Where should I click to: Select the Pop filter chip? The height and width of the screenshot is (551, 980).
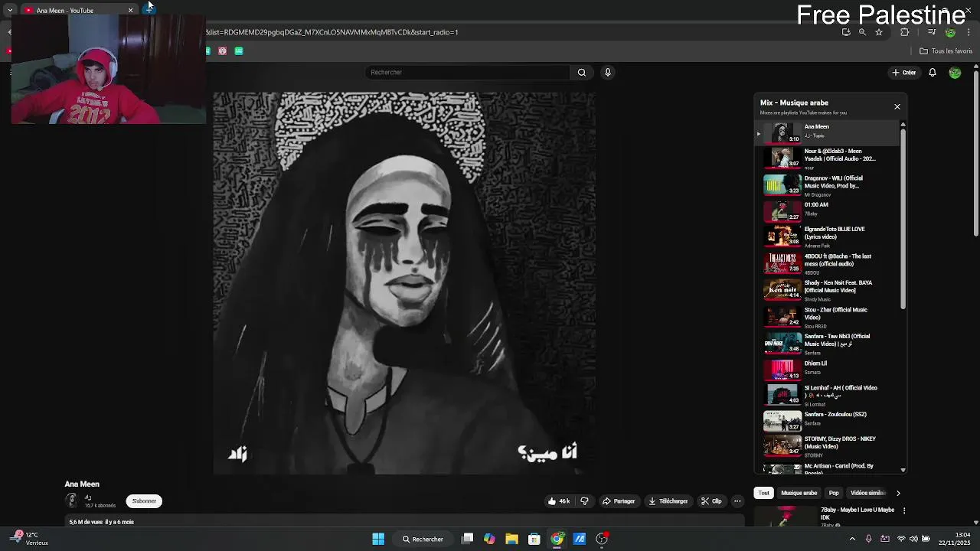tap(834, 493)
